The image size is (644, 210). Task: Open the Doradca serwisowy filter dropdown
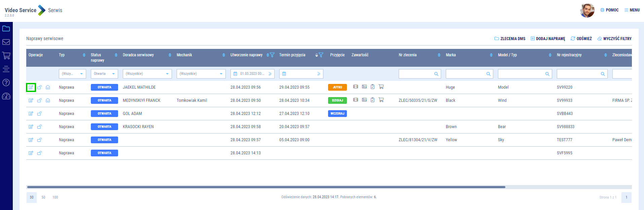click(x=147, y=74)
